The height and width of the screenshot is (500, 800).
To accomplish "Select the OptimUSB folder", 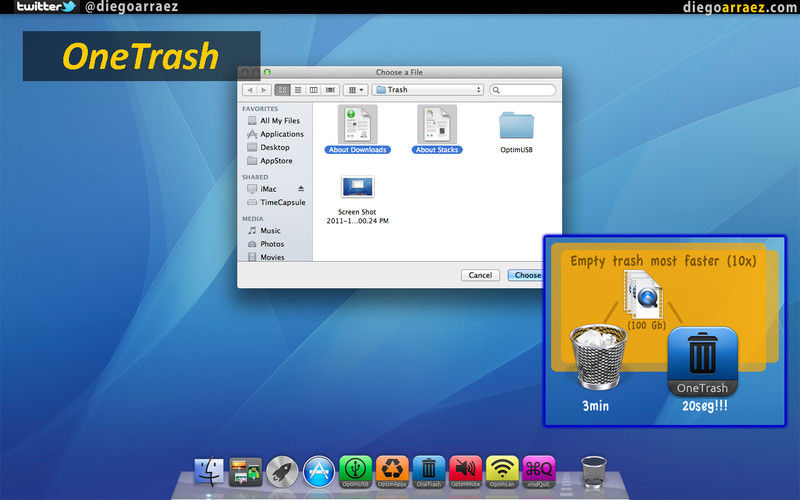I will click(x=516, y=126).
